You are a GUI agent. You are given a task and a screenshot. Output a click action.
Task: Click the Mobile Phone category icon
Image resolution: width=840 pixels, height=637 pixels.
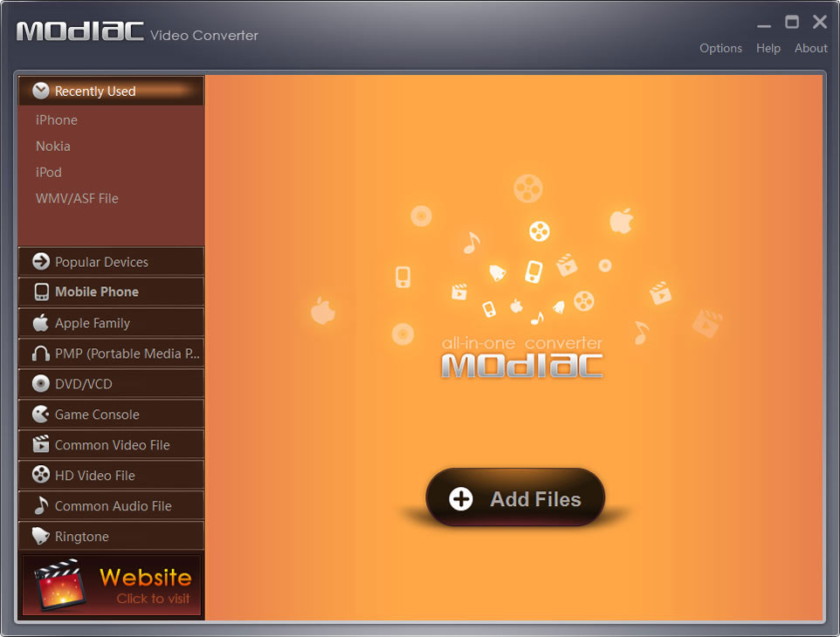point(41,292)
